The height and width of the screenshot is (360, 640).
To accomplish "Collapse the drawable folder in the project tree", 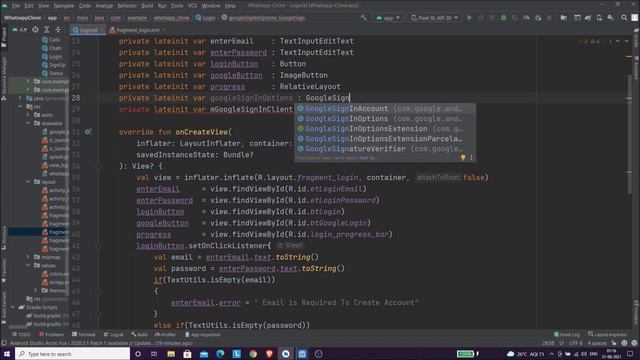I will tap(28, 123).
